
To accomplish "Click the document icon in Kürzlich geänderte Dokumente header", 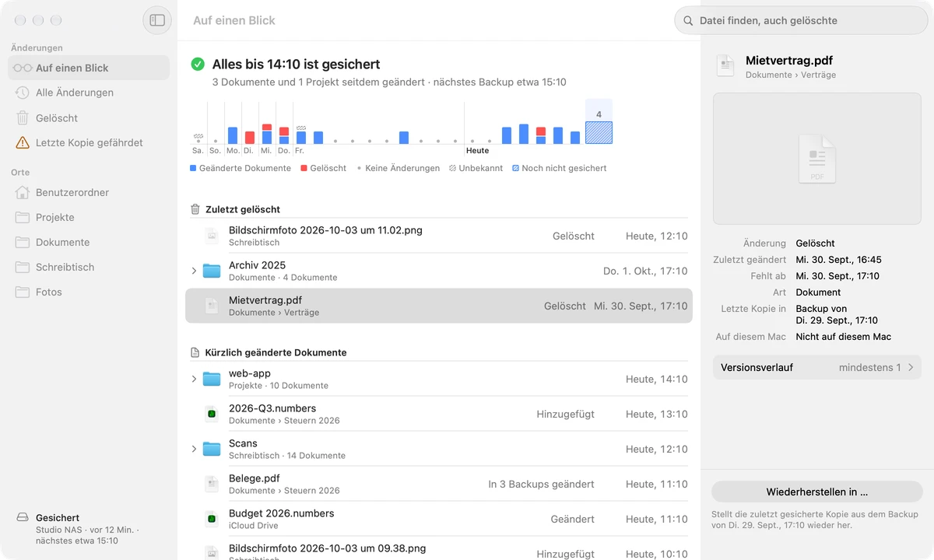I will [x=195, y=352].
